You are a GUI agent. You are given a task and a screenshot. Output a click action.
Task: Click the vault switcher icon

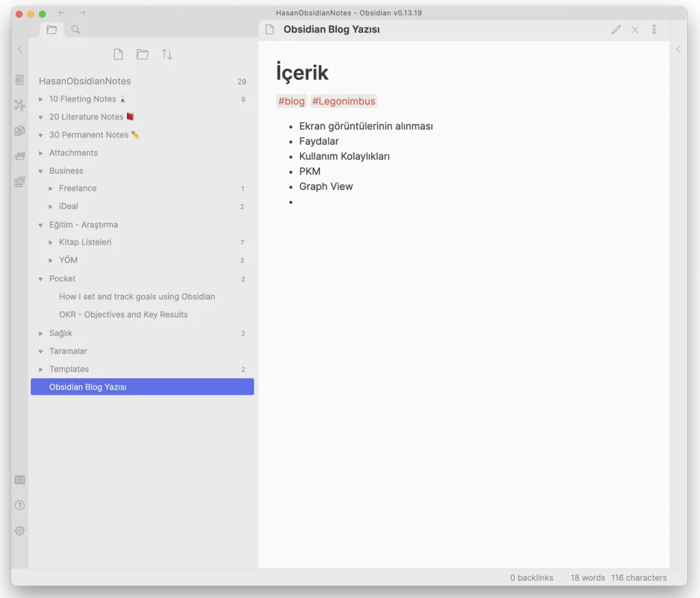click(x=20, y=480)
